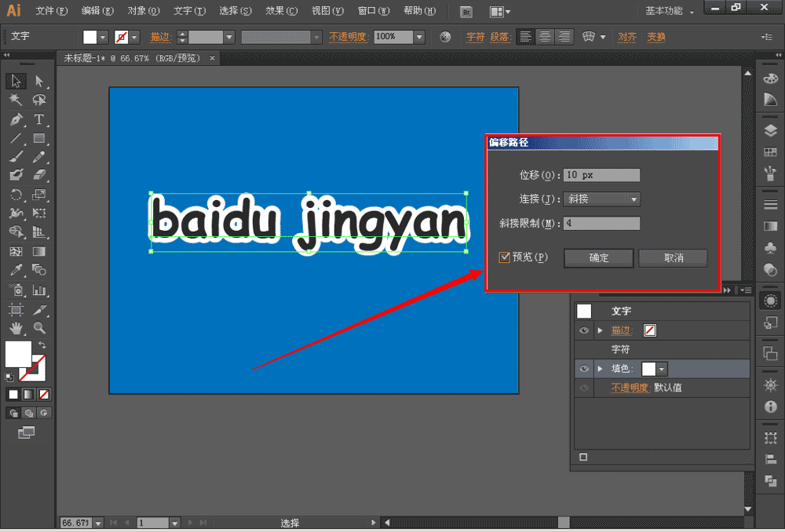Activate the Artboard tool

pos(16,309)
